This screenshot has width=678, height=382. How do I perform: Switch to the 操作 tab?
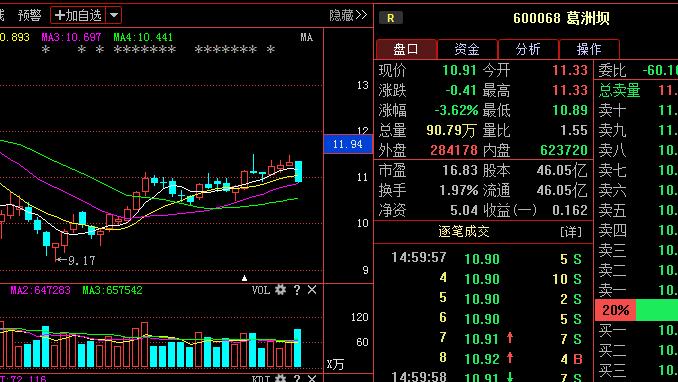(x=589, y=49)
